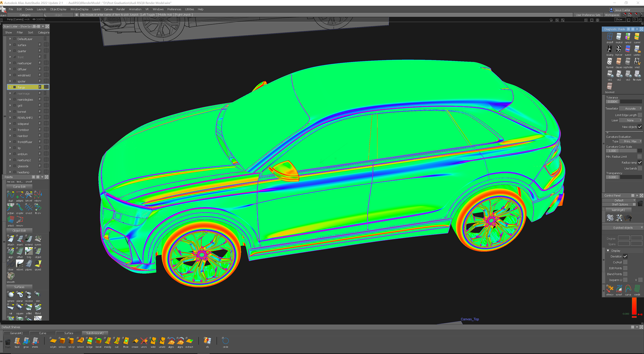Expand the rearbumper layer

(10, 63)
